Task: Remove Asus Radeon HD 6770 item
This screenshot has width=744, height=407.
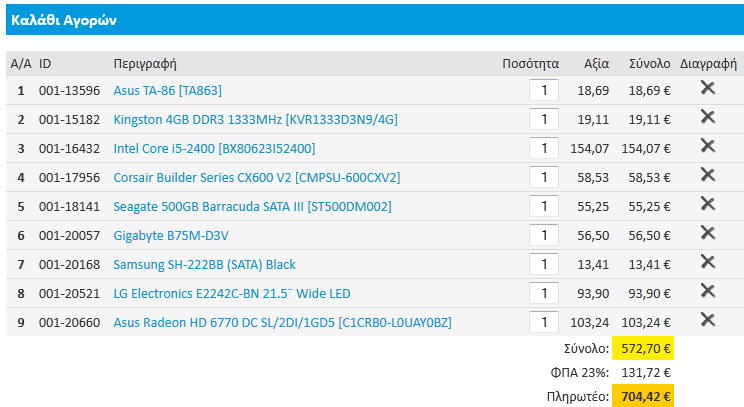Action: [x=707, y=320]
